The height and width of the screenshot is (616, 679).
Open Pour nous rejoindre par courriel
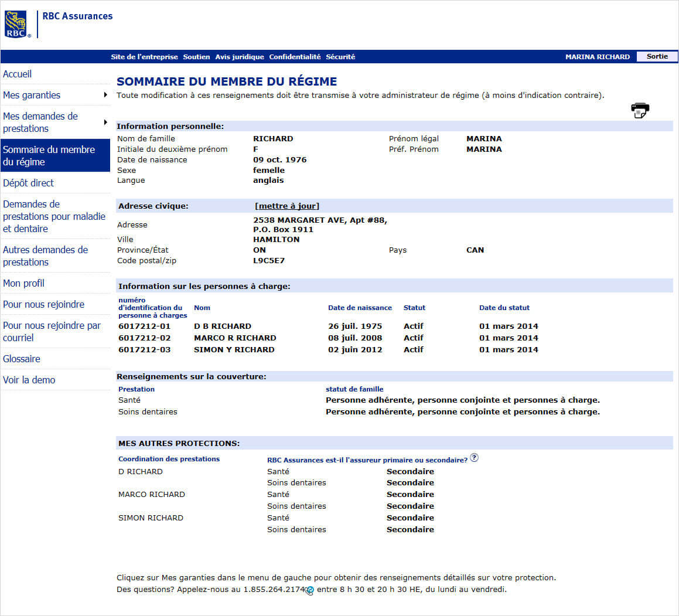point(52,331)
